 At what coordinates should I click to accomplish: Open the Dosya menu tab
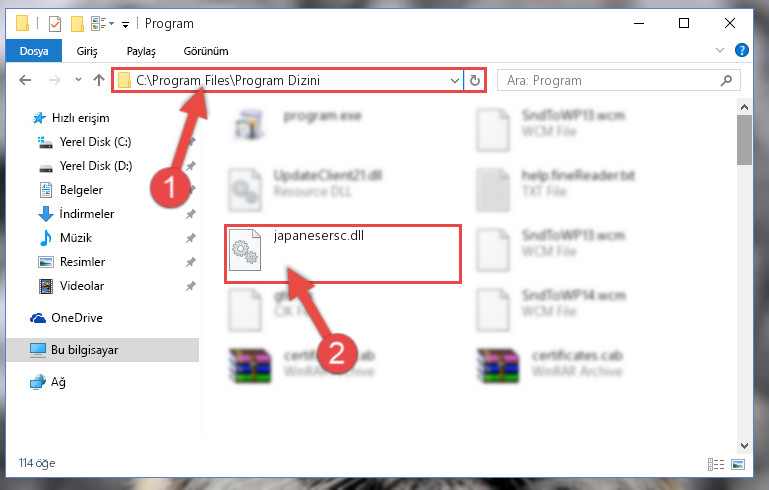click(34, 51)
